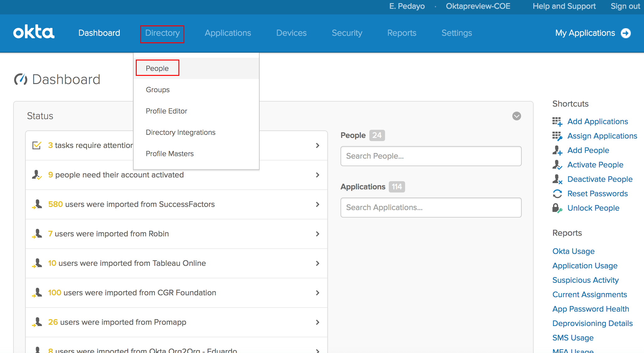
Task: Click the E. Pedayo user name
Action: 407,6
